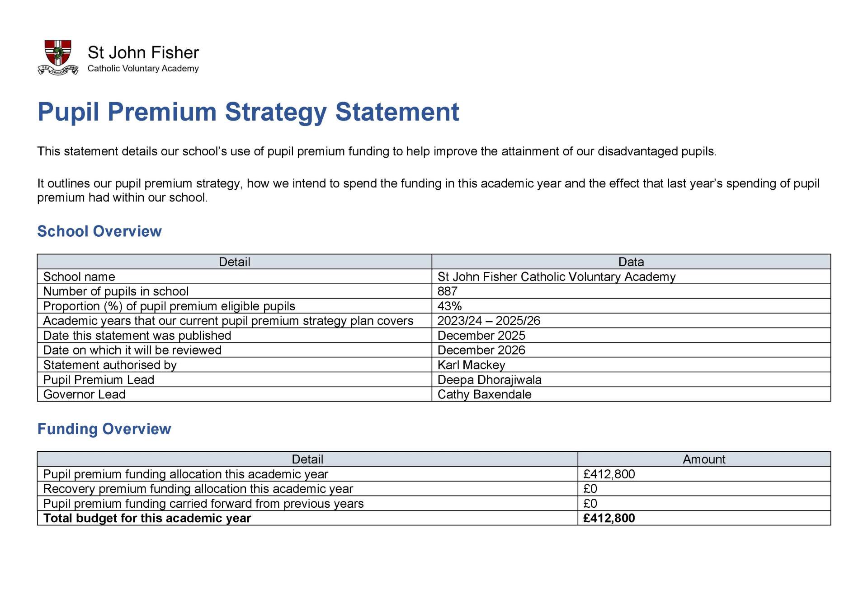Image resolution: width=868 pixels, height=613 pixels.
Task: Click the 43% eligible pupils value
Action: 449,306
